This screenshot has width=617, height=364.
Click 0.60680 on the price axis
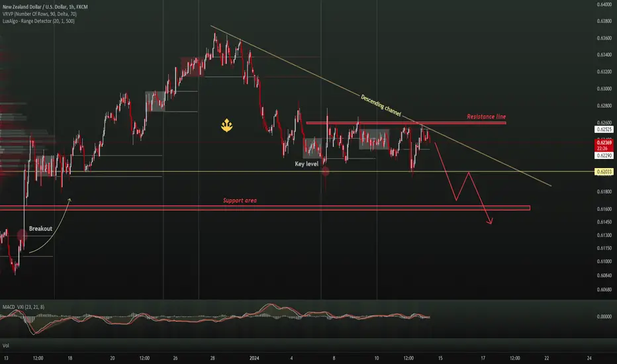tap(604, 290)
